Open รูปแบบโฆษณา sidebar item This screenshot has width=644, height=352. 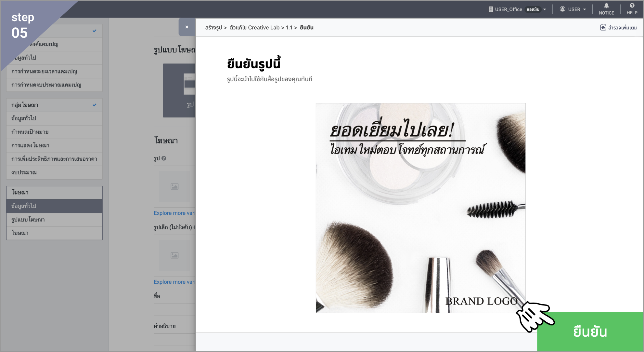click(x=54, y=220)
